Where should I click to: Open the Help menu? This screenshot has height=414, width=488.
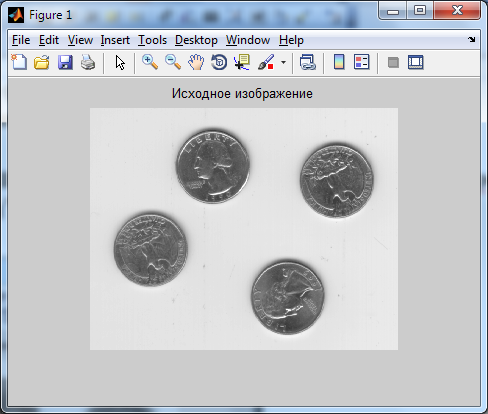(x=291, y=40)
